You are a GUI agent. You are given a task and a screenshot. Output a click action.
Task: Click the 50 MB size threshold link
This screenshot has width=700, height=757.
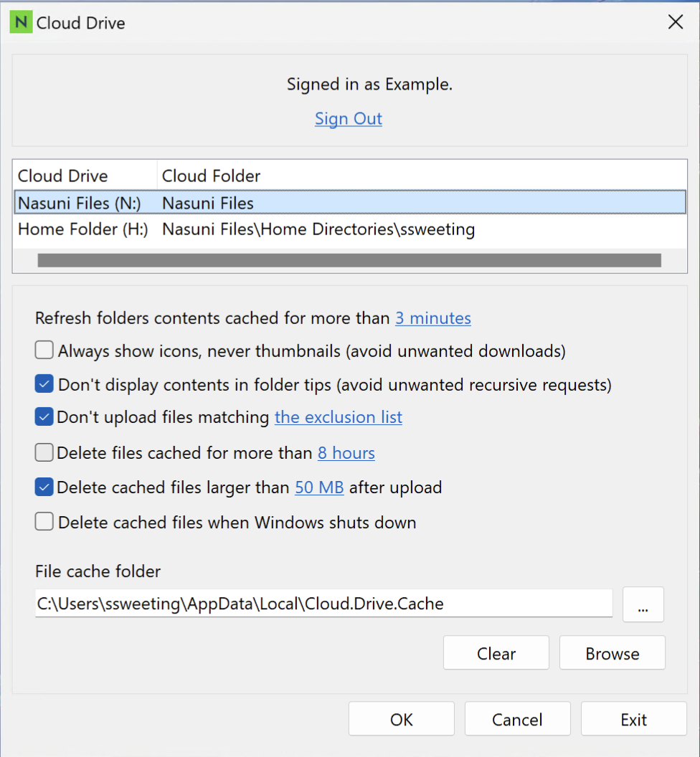point(319,488)
